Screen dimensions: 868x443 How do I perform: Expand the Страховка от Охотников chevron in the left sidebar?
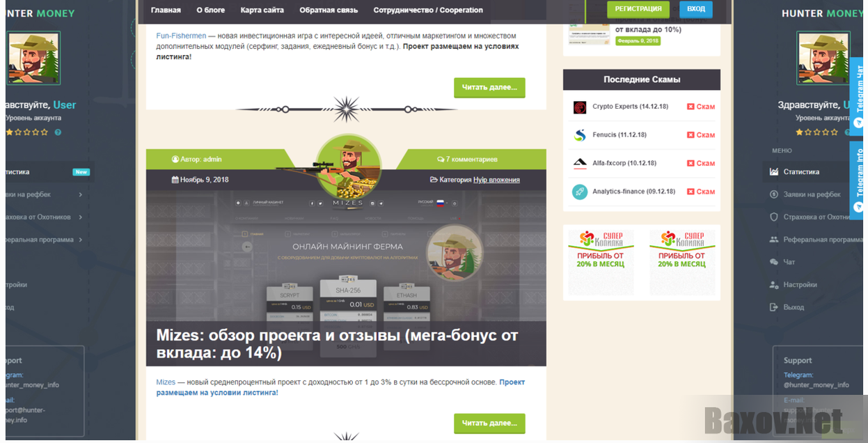(81, 217)
